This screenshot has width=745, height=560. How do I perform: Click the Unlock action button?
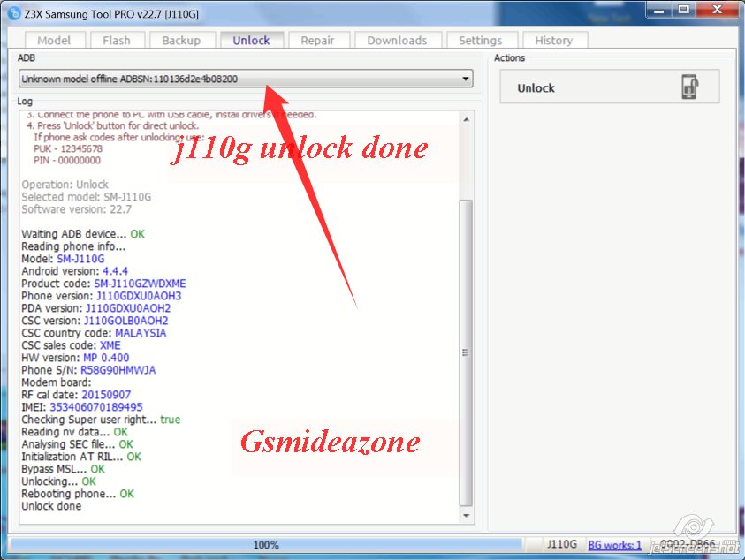click(x=610, y=87)
